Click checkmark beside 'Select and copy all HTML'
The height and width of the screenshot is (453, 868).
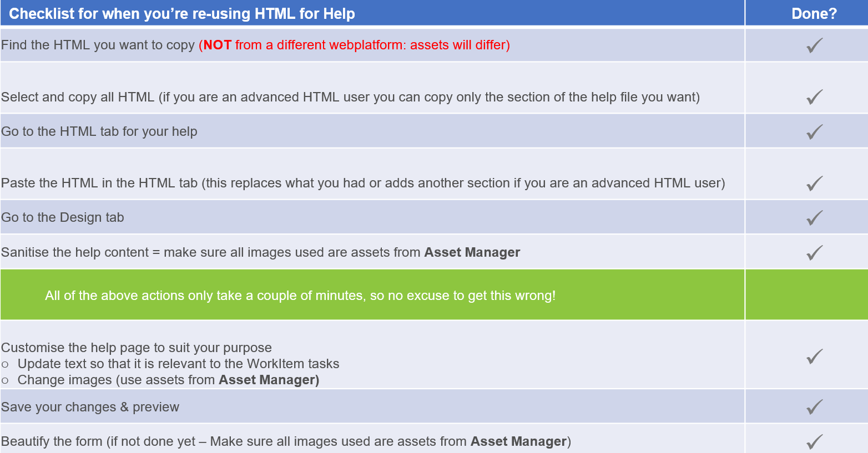(814, 97)
